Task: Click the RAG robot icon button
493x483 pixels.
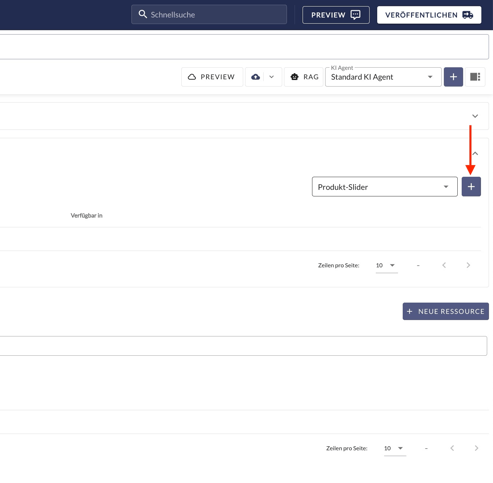Action: [x=304, y=77]
